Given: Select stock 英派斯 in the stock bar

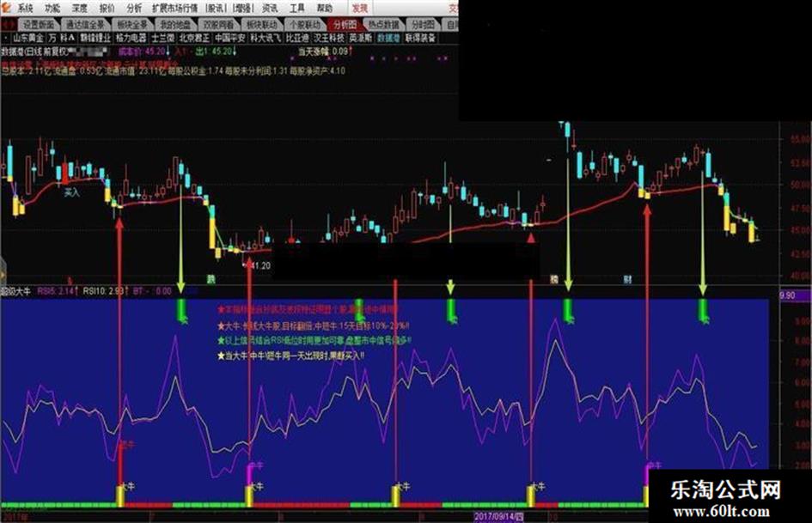Looking at the screenshot, I should [x=360, y=38].
